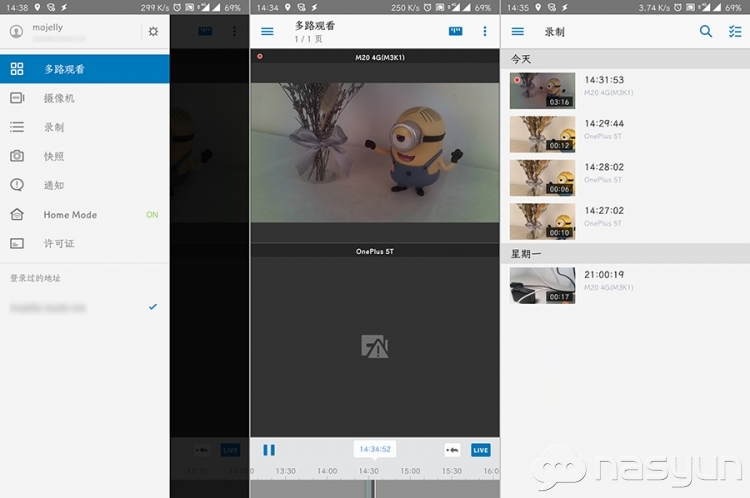Tap the OnePlus 5T disconnected camera pane

point(375,346)
